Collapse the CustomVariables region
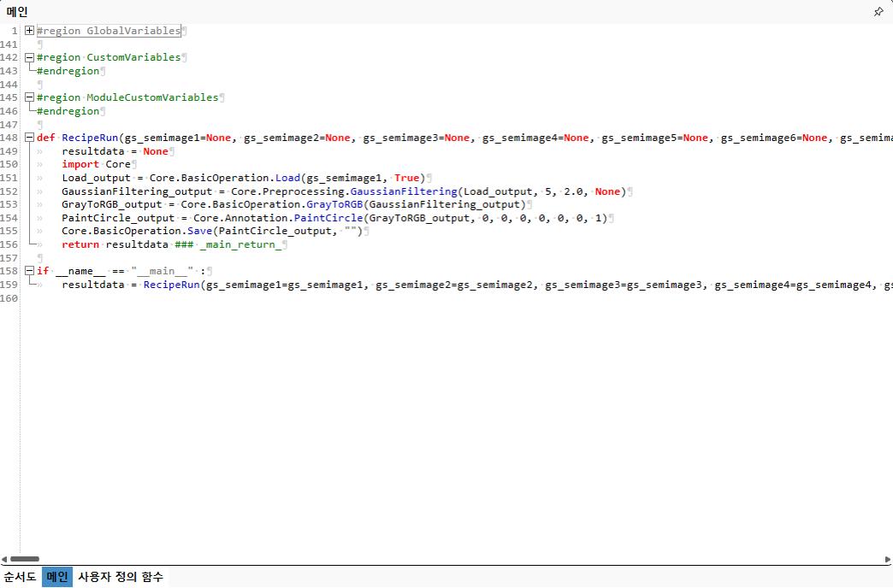 (30, 57)
